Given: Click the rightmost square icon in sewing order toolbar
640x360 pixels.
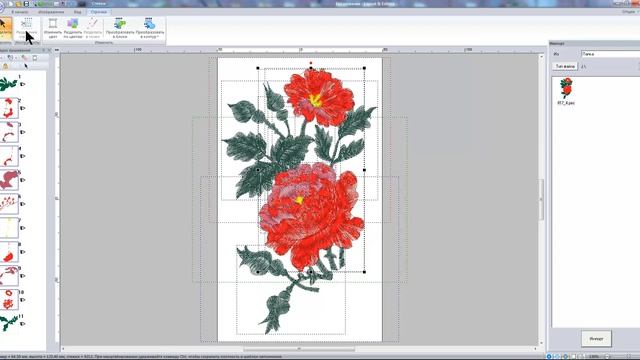Looking at the screenshot, I should [35, 58].
